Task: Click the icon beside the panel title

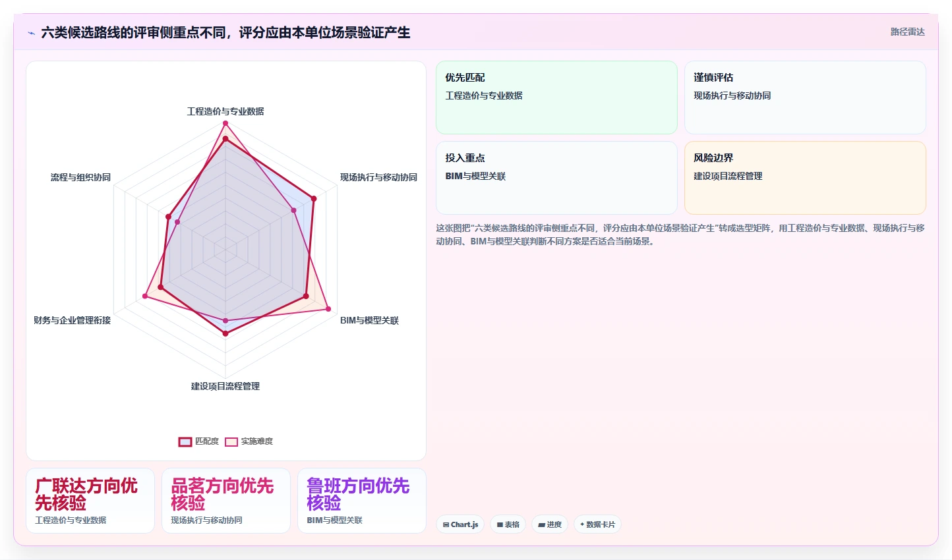Action: tap(31, 33)
